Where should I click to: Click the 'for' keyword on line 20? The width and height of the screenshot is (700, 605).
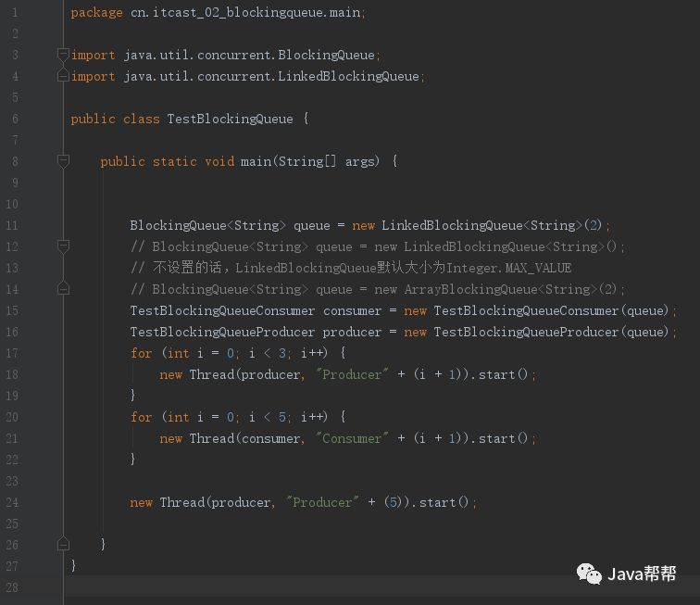(142, 417)
